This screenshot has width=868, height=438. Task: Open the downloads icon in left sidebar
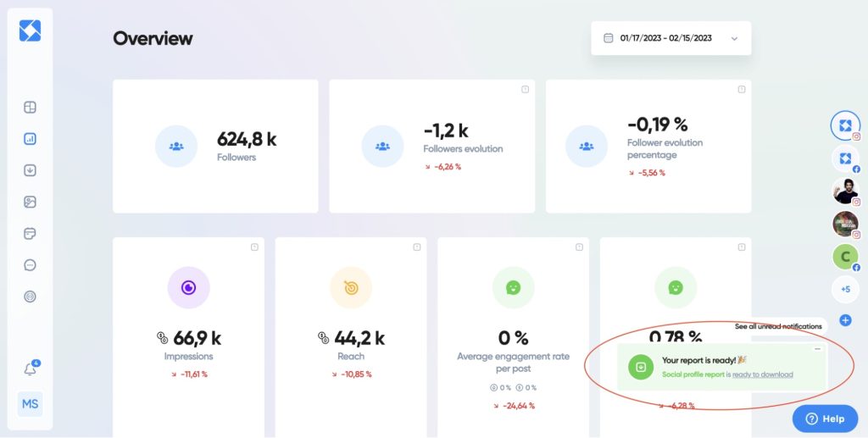[30, 170]
